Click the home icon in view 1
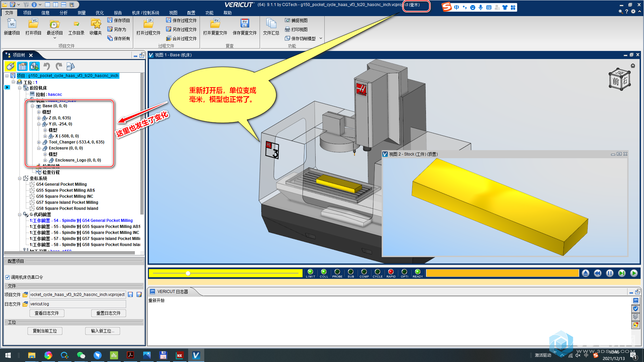644x362 pixels. [x=633, y=66]
